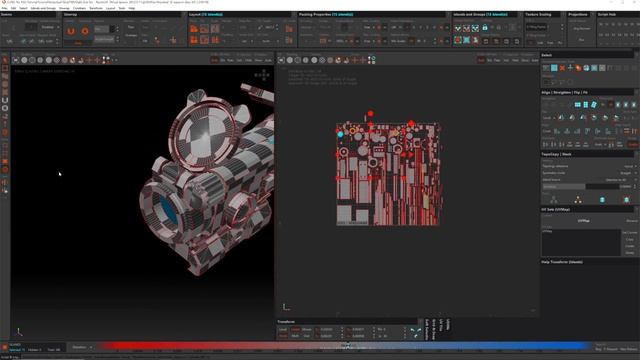Click the red-blue distortion gradient bar

point(347,347)
